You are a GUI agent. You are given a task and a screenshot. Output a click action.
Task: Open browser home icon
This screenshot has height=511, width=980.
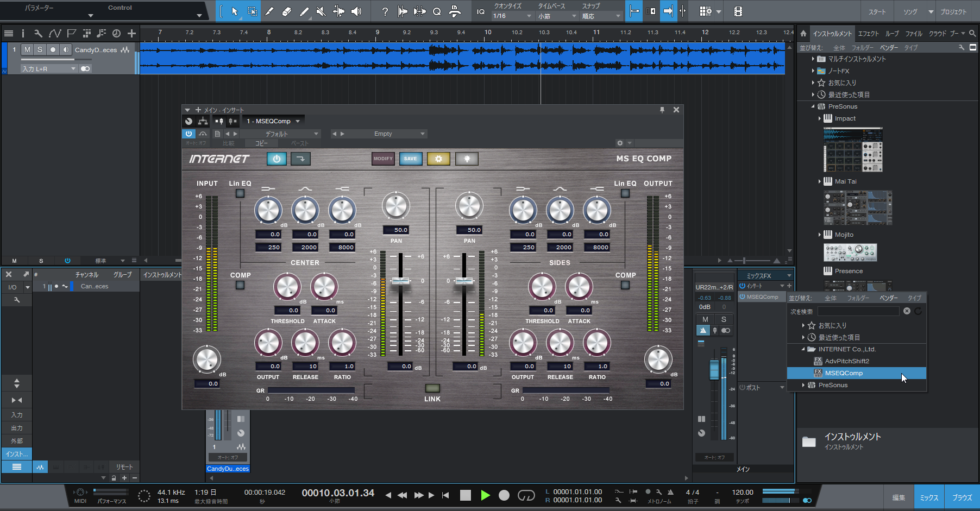803,34
